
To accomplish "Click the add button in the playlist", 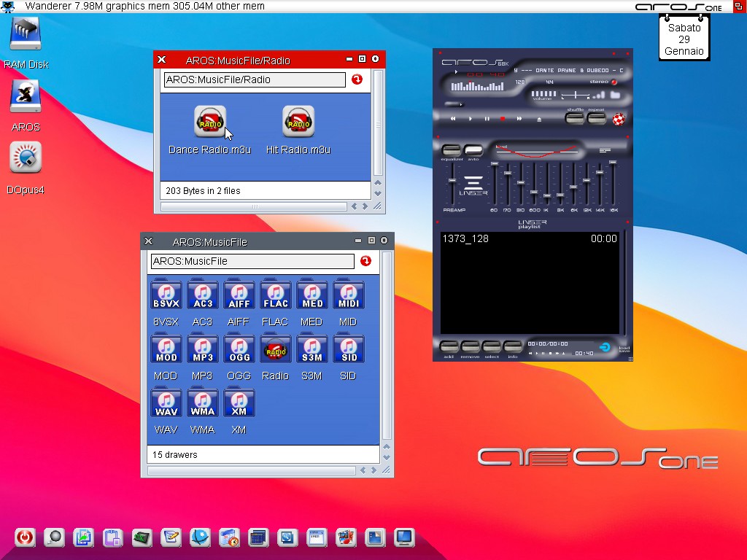I will [449, 347].
